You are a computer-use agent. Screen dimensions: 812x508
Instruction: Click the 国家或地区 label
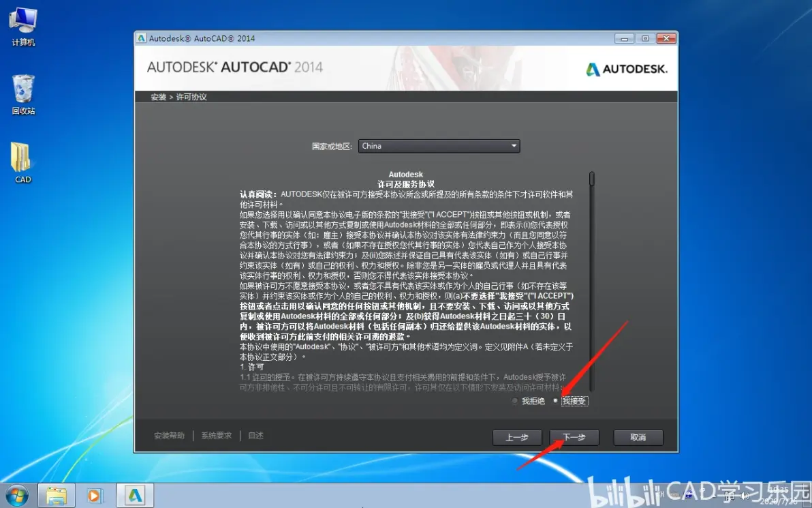[332, 146]
